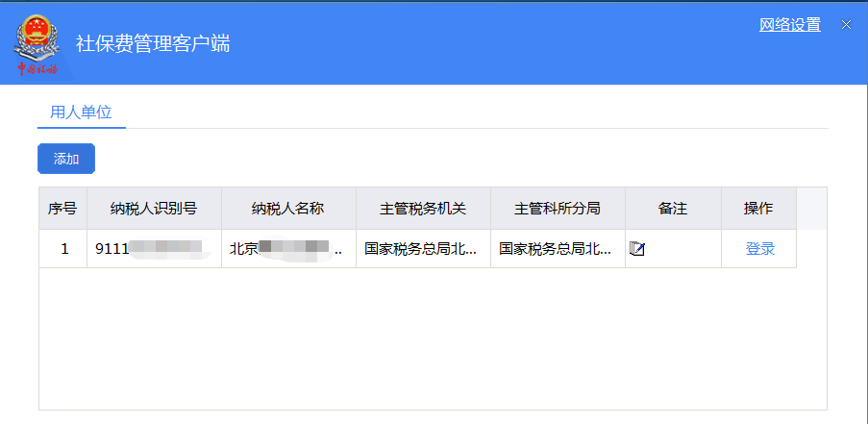
Task: Close the social insurance client window
Action: click(846, 24)
